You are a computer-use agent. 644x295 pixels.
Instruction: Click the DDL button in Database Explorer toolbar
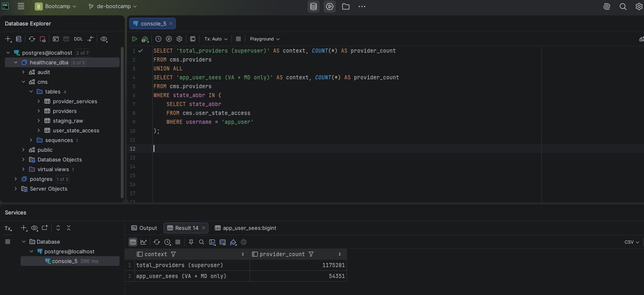pos(78,39)
